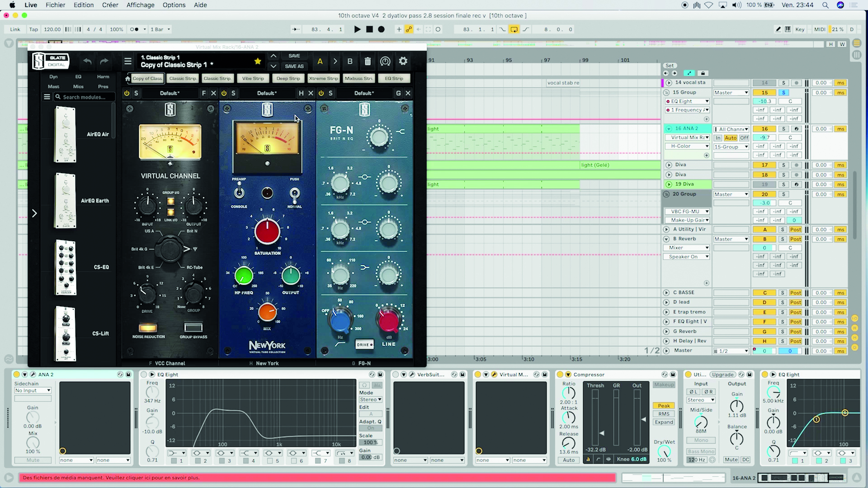Viewport: 868px width, 488px height.
Task: Copy A to B with the arrow
Action: (x=335, y=61)
